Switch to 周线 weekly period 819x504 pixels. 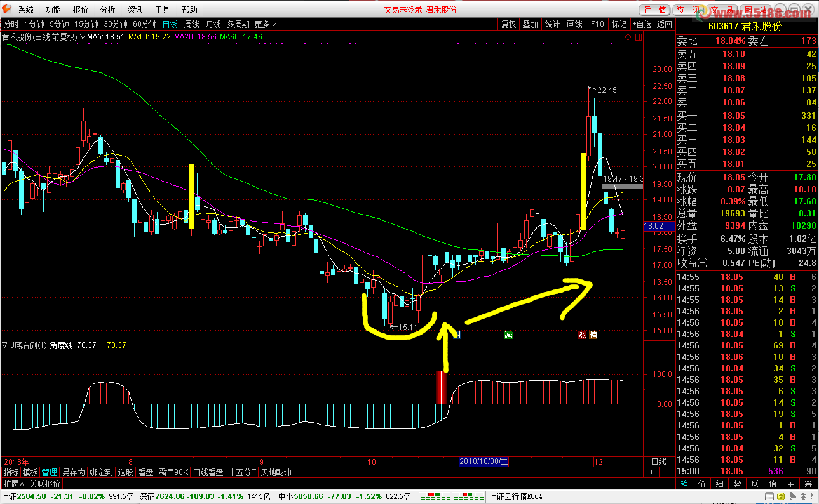[192, 24]
